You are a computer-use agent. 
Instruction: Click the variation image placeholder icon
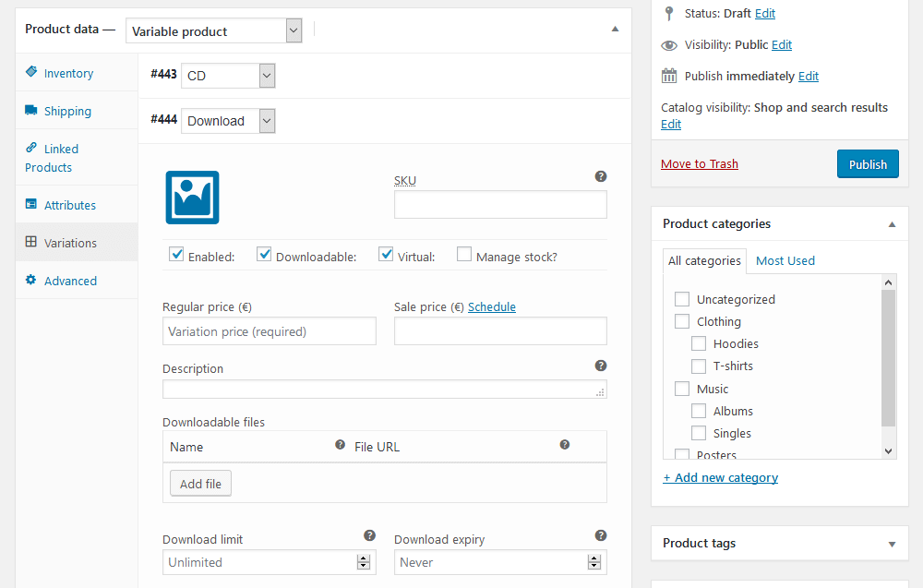(x=192, y=198)
